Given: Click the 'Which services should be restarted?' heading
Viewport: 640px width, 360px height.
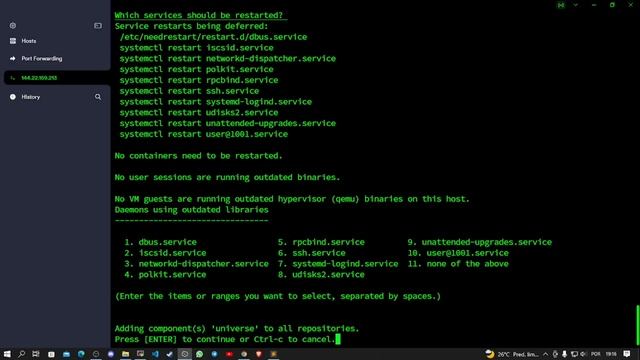Looking at the screenshot, I should (199, 15).
